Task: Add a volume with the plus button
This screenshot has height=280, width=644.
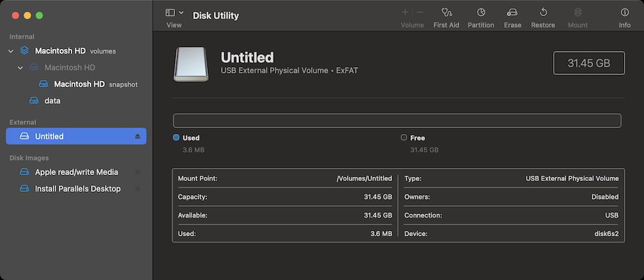Action: click(405, 12)
